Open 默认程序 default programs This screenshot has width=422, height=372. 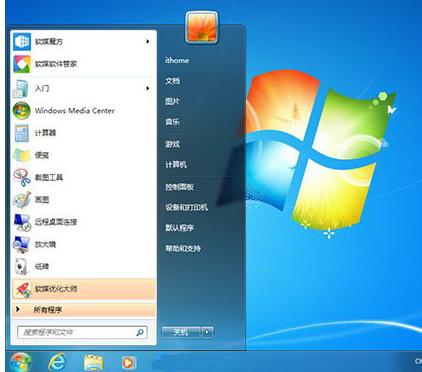coord(180,228)
